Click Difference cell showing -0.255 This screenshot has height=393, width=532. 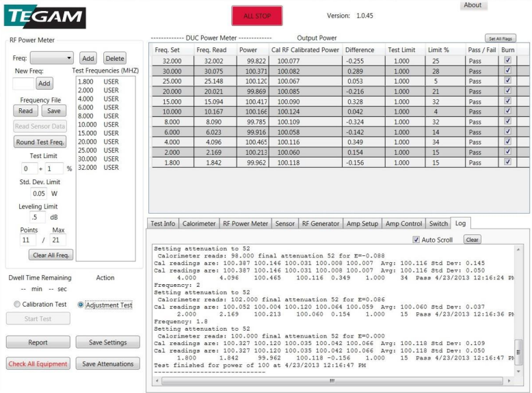(x=363, y=61)
